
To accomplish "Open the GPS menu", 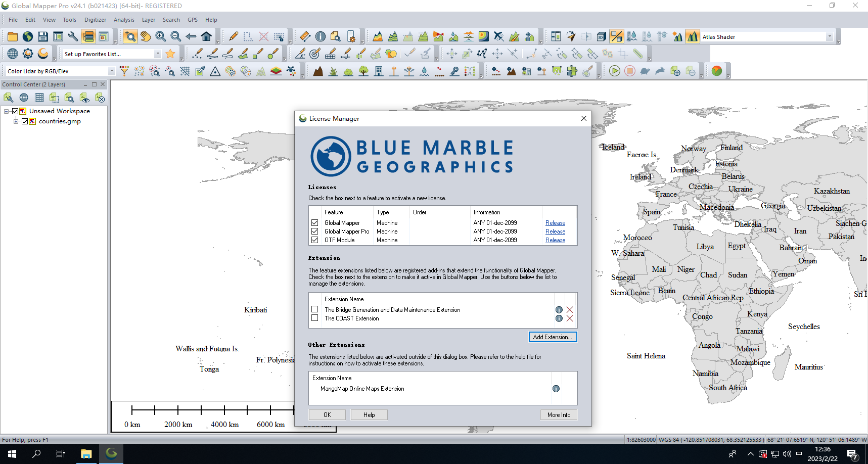I will (x=193, y=20).
